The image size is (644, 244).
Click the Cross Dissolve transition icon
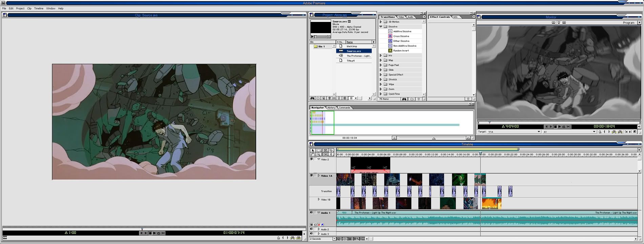(390, 36)
